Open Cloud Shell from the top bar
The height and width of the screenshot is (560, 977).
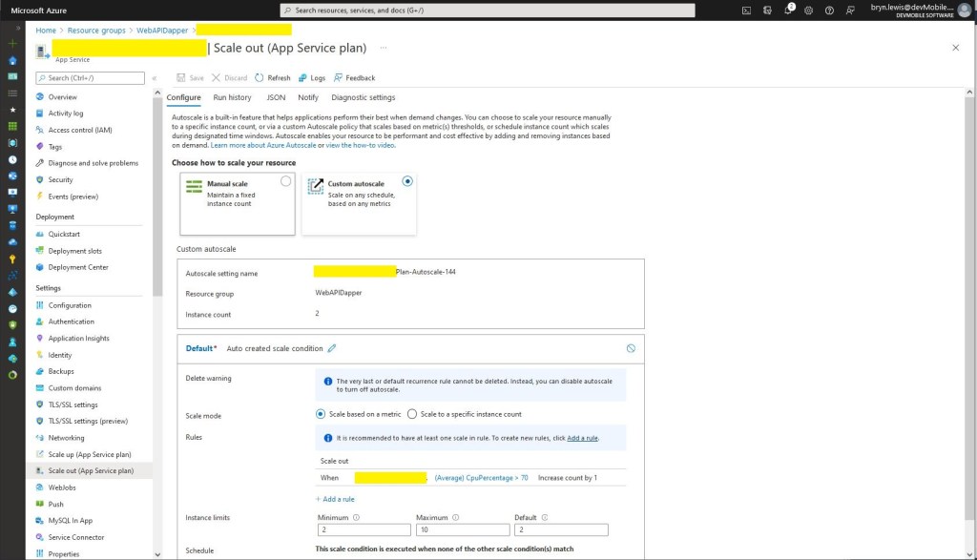[746, 10]
